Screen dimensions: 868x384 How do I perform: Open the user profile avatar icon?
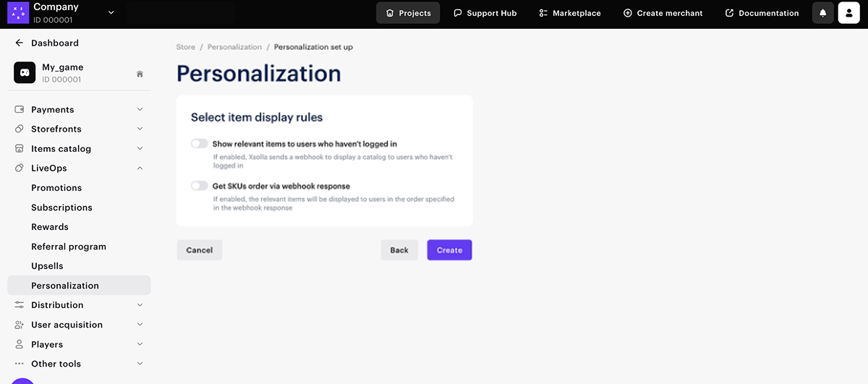click(x=848, y=13)
